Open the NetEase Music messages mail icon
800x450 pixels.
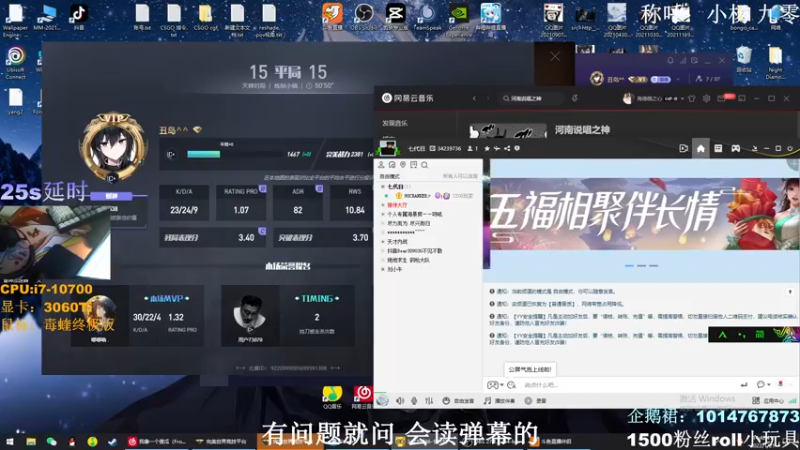click(x=721, y=98)
